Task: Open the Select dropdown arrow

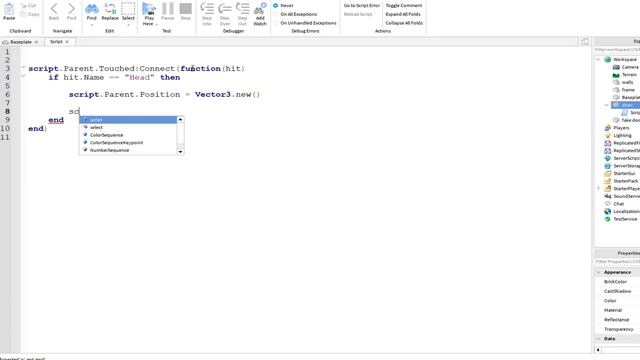Action: click(128, 25)
